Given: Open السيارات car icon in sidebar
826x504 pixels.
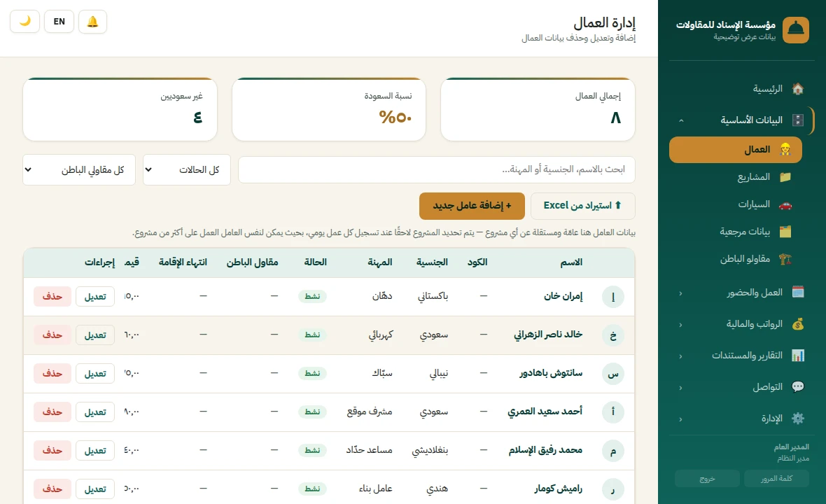Looking at the screenshot, I should click(x=785, y=204).
